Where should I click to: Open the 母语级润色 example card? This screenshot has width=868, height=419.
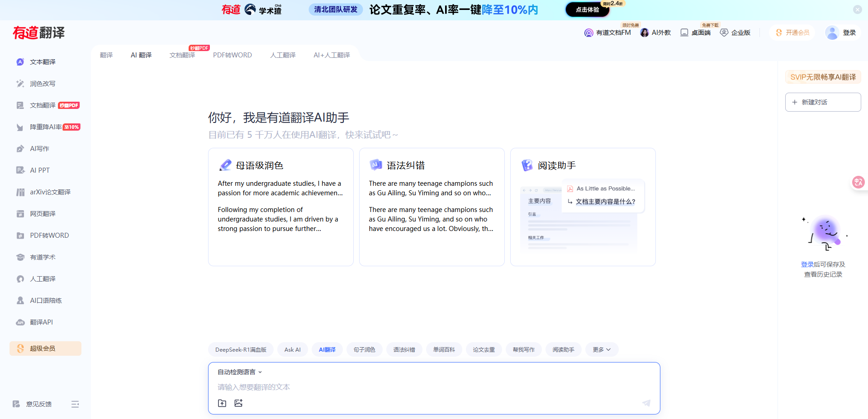[x=281, y=207]
